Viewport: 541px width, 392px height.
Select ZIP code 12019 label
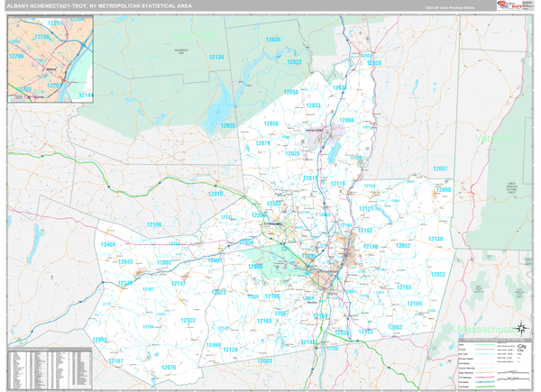pos(310,178)
